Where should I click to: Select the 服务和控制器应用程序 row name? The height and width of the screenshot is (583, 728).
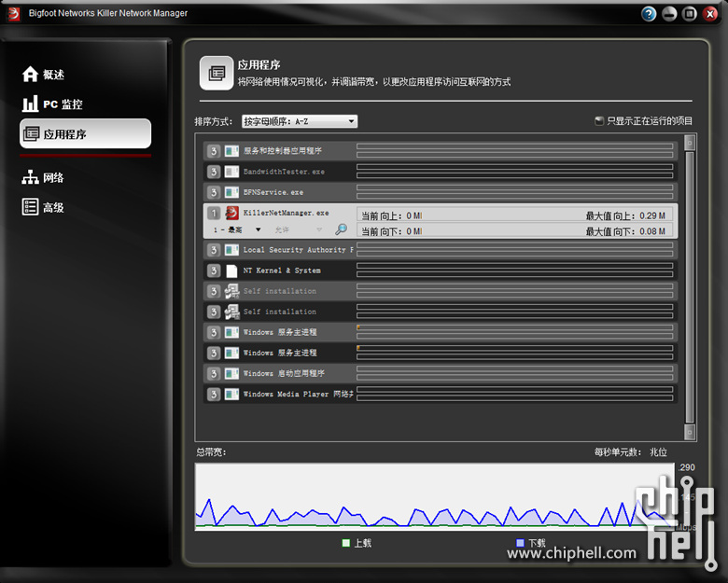tap(282, 151)
